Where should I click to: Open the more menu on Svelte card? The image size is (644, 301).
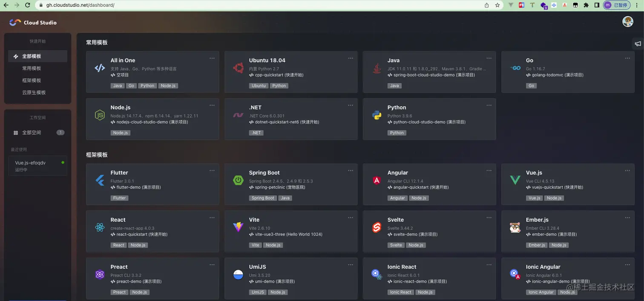[489, 217]
